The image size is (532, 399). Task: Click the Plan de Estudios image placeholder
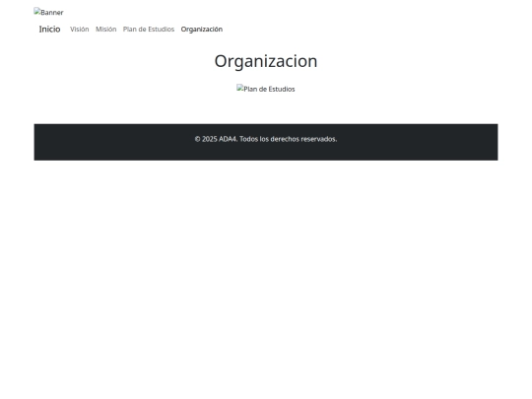click(266, 89)
